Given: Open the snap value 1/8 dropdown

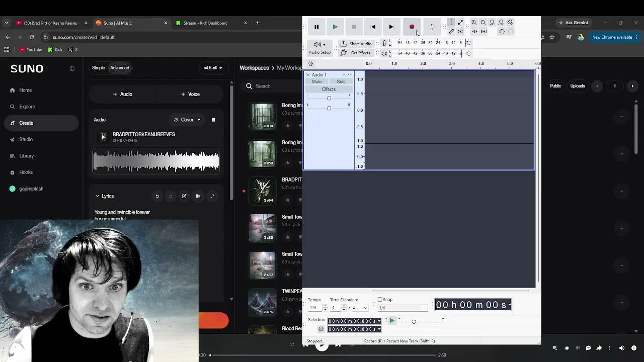Looking at the screenshot, I should (x=403, y=308).
